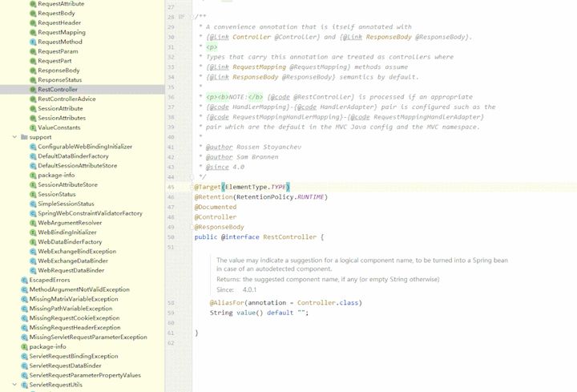Open MissingPathVariableException in the tree

(71, 309)
